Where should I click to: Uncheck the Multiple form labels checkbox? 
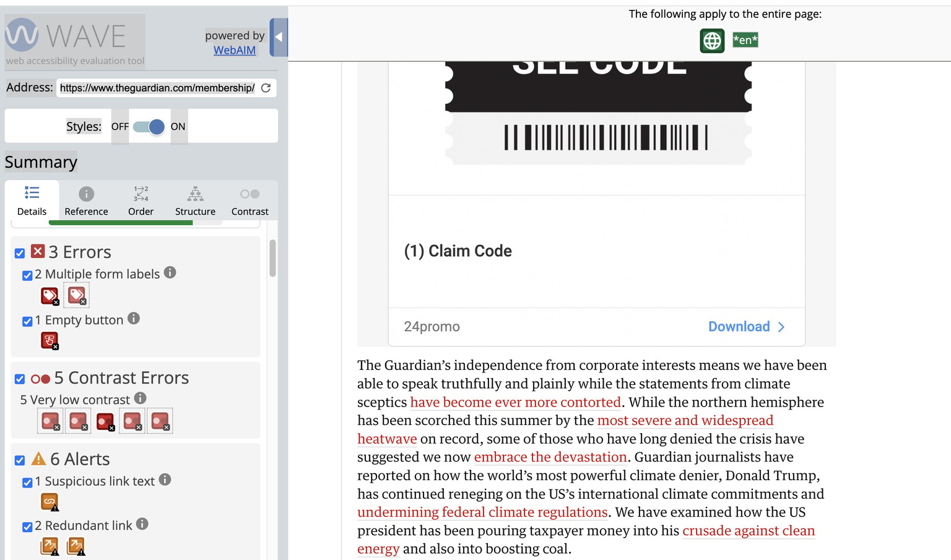(27, 275)
